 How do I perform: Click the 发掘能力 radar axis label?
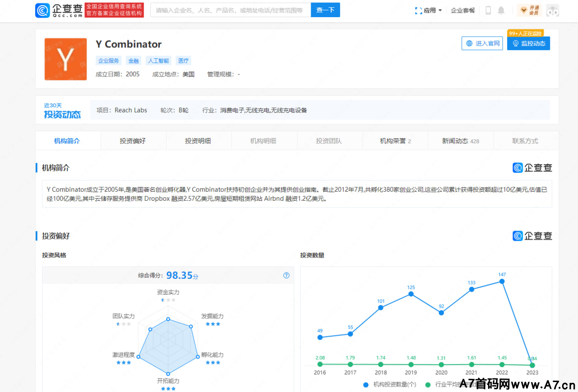212,316
